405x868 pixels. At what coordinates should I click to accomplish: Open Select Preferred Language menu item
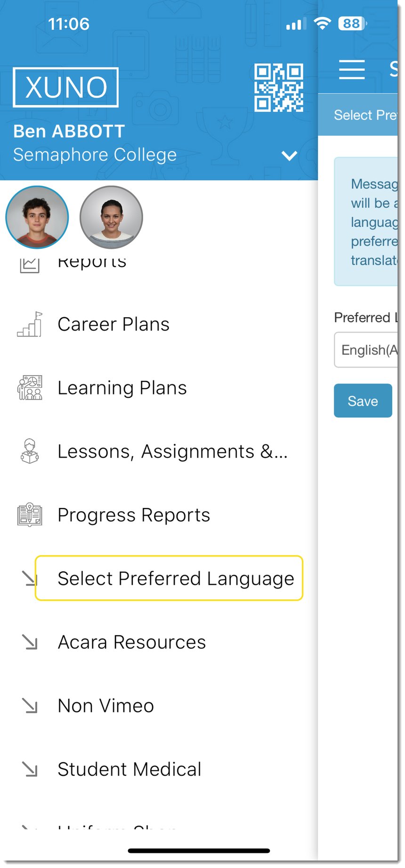pyautogui.click(x=175, y=578)
